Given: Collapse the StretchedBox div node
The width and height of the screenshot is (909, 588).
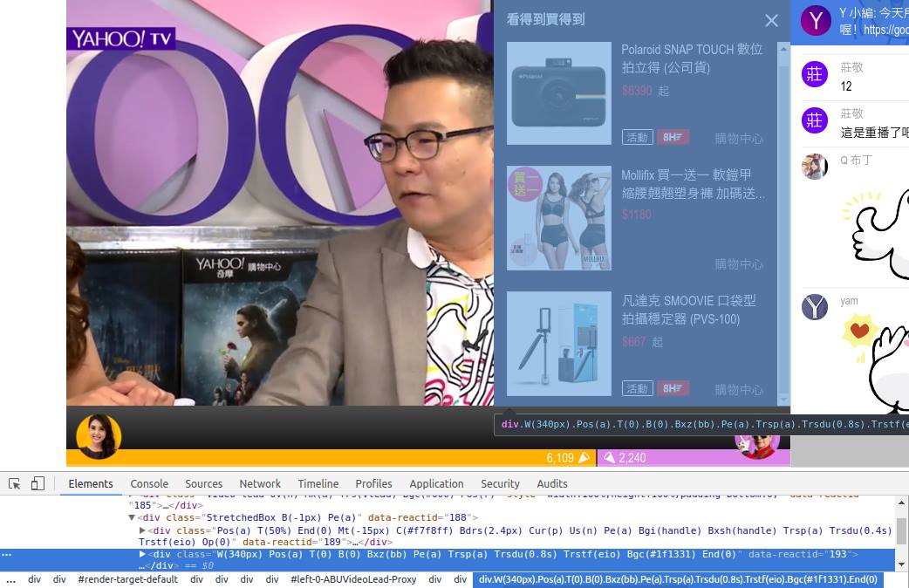Looking at the screenshot, I should click(x=132, y=517).
